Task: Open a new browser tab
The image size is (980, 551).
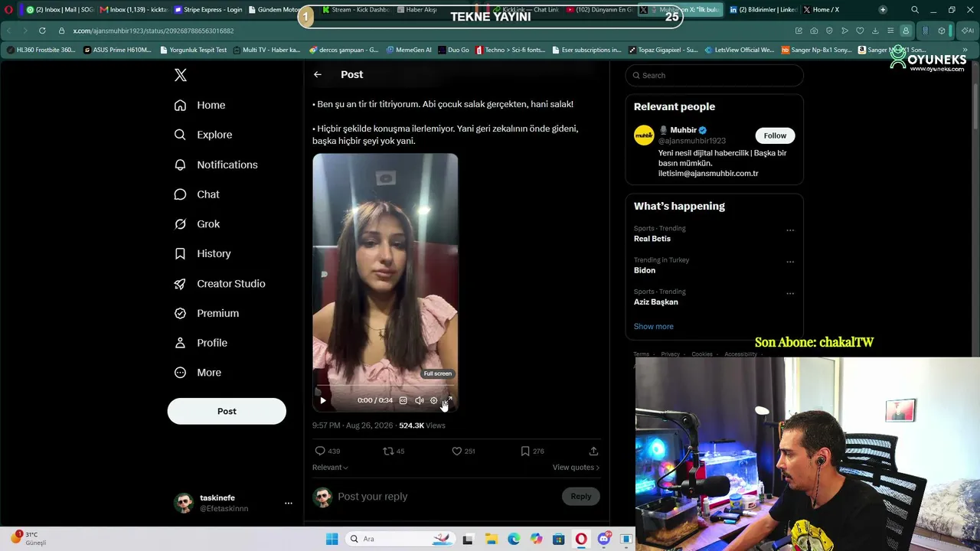Action: [x=883, y=10]
